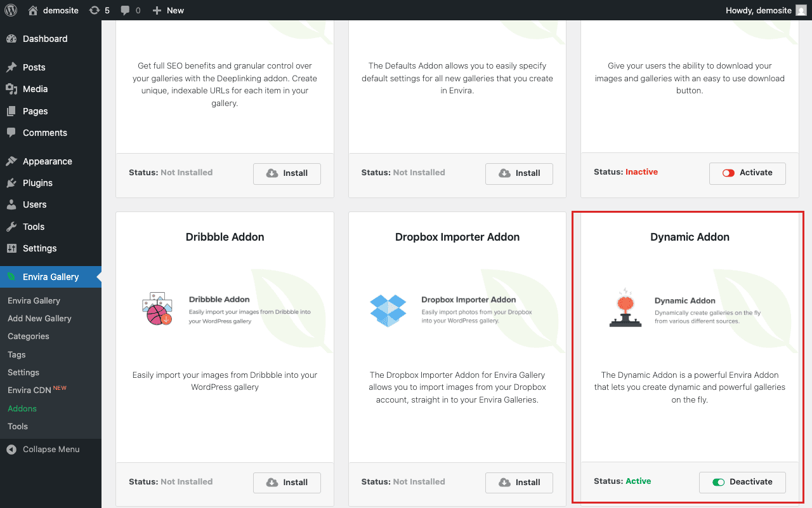Select the Dashboard icon in the sidebar

(x=13, y=39)
